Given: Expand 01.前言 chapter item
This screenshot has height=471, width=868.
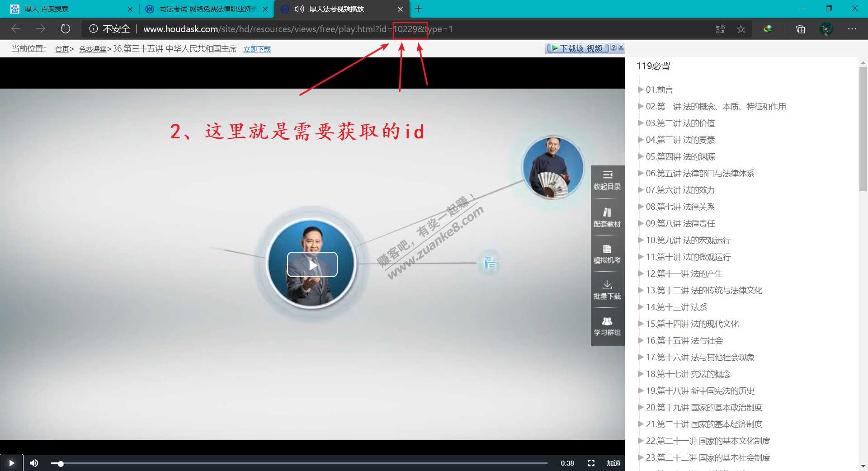Looking at the screenshot, I should tap(659, 89).
